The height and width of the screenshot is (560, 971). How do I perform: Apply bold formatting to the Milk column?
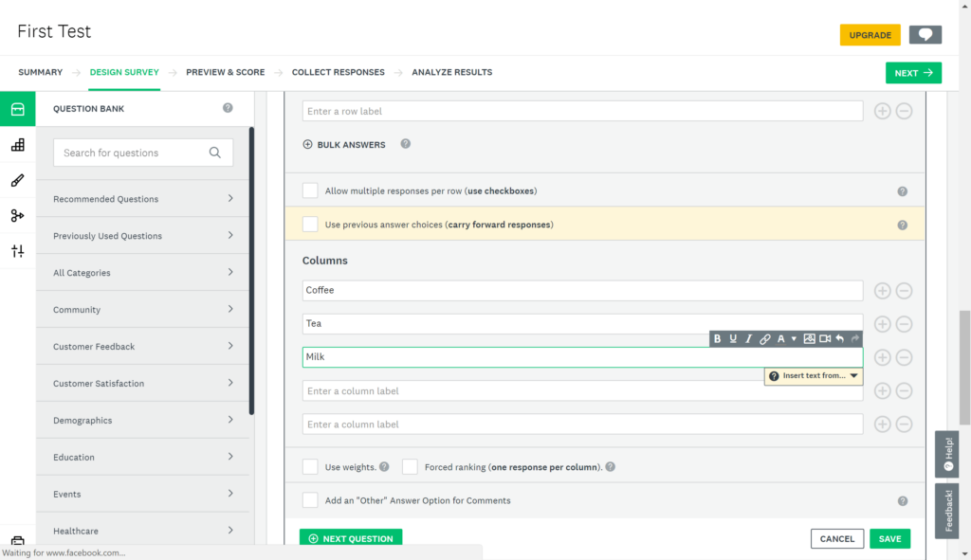pyautogui.click(x=718, y=338)
